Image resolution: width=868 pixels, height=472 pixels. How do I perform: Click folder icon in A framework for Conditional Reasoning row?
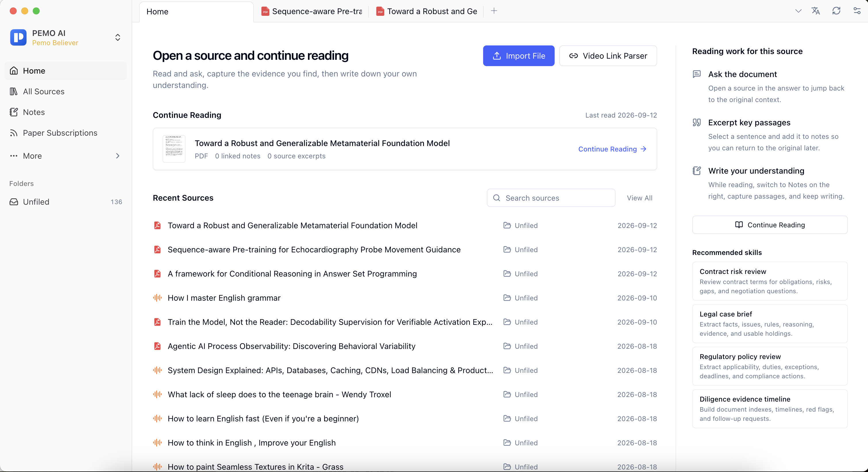click(507, 273)
